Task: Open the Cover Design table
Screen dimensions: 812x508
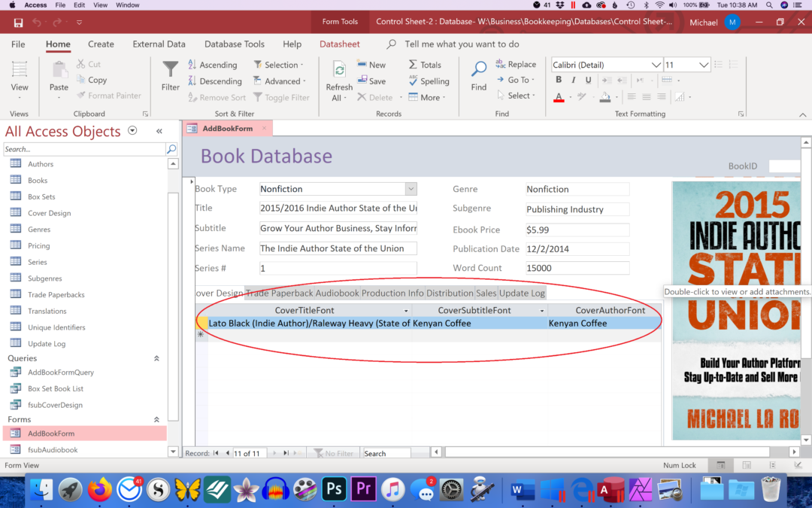Action: pyautogui.click(x=49, y=213)
